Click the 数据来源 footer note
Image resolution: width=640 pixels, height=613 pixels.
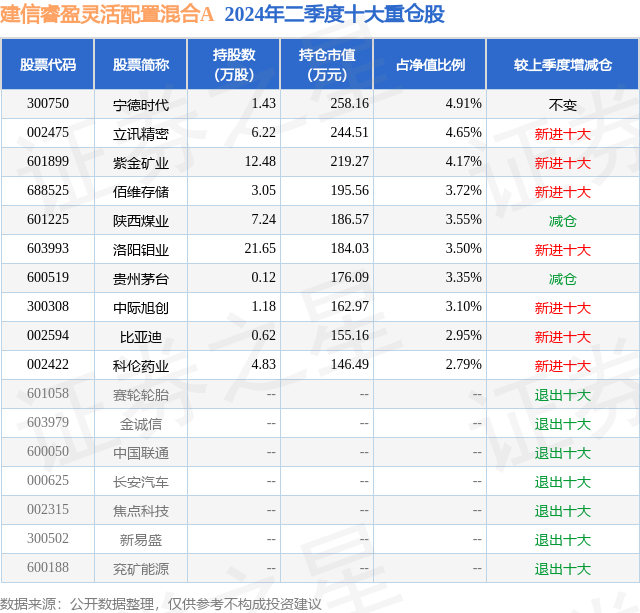tap(161, 604)
